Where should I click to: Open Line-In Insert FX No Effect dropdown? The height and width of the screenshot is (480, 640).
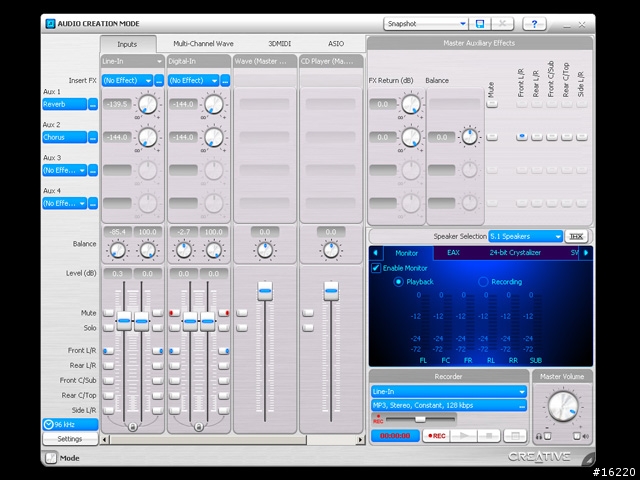click(x=127, y=80)
